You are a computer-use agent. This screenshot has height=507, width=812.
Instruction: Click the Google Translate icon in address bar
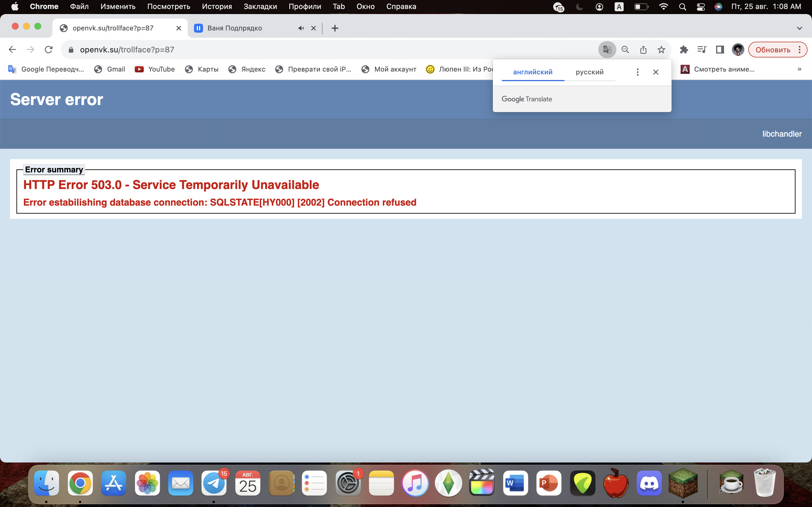(x=607, y=50)
